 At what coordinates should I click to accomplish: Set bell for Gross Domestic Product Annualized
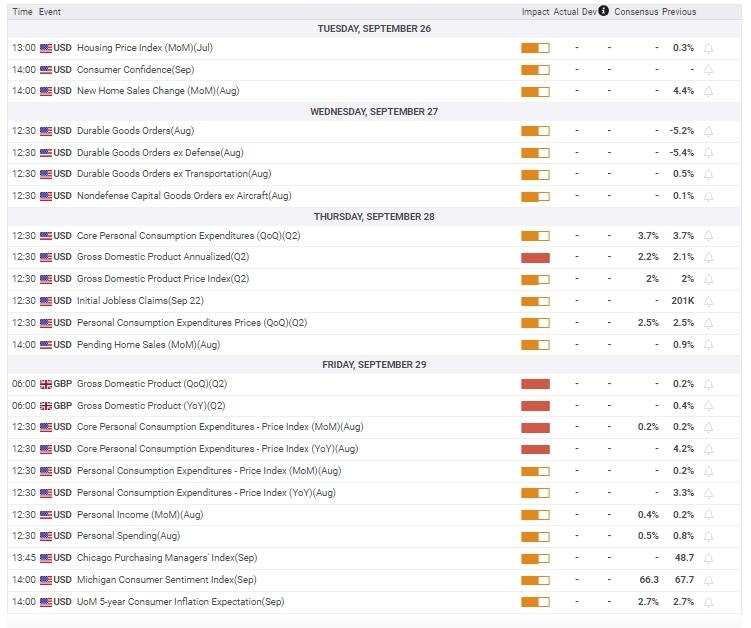[708, 257]
